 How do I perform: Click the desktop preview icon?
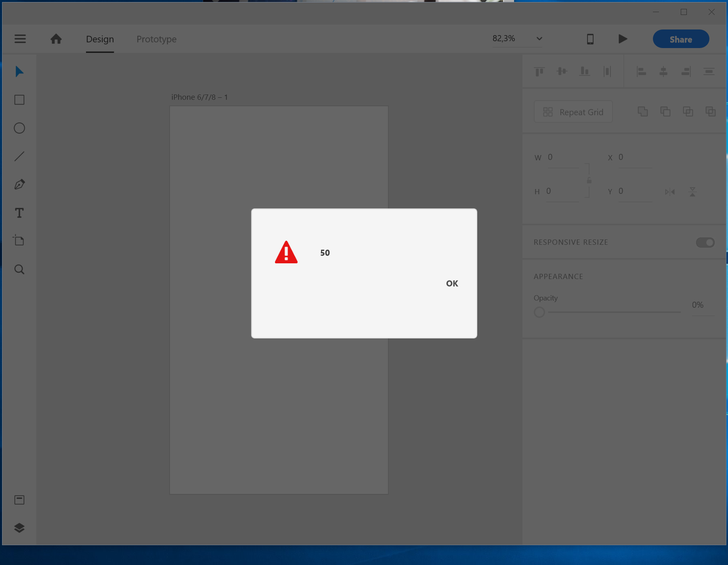[590, 39]
